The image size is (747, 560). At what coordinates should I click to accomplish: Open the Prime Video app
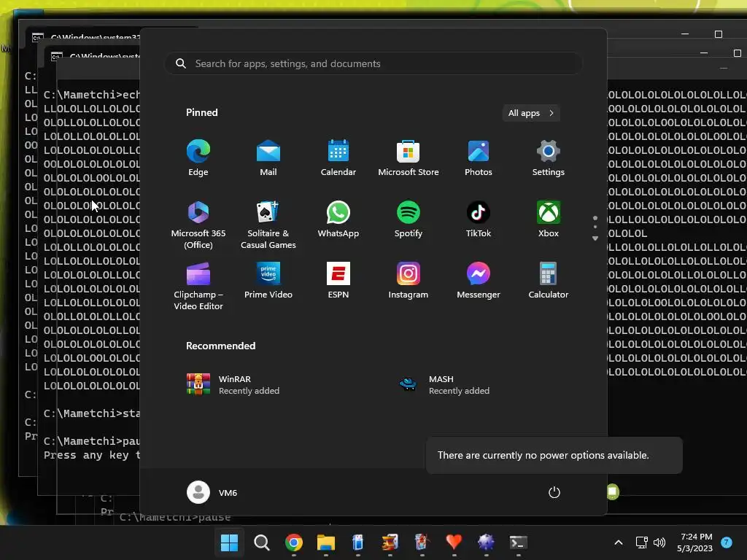(268, 281)
